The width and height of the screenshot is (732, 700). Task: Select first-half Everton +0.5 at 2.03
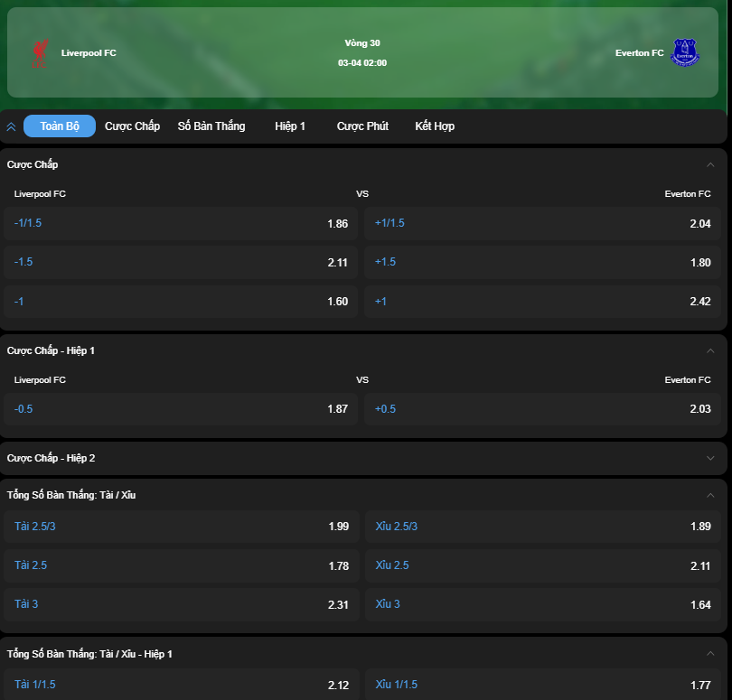coord(542,409)
